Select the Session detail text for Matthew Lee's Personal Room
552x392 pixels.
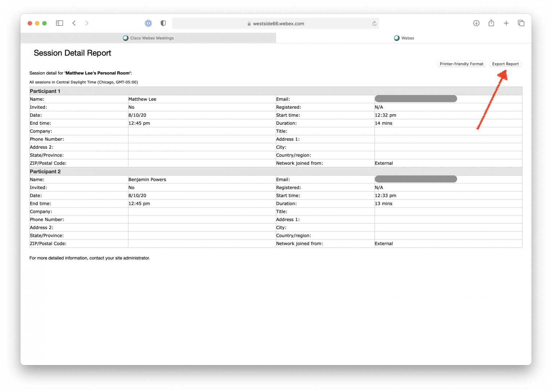tap(80, 73)
